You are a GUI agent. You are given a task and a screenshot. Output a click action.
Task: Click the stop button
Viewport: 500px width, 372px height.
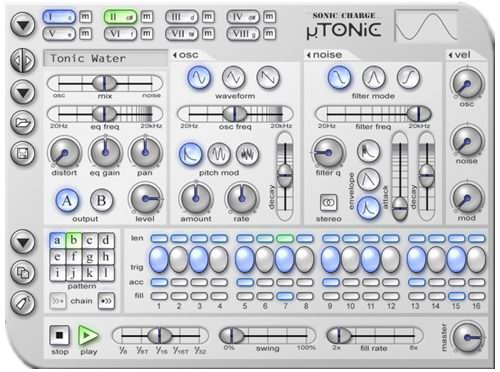59,335
